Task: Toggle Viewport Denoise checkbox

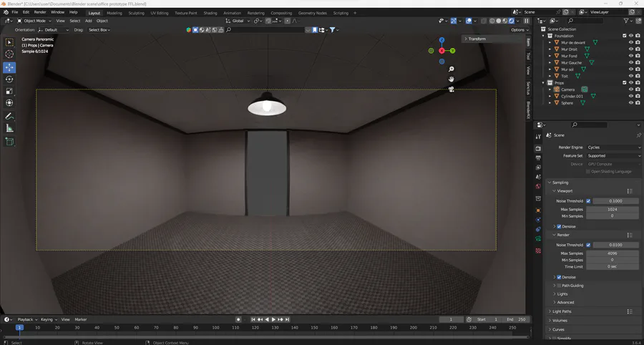Action: pyautogui.click(x=559, y=227)
